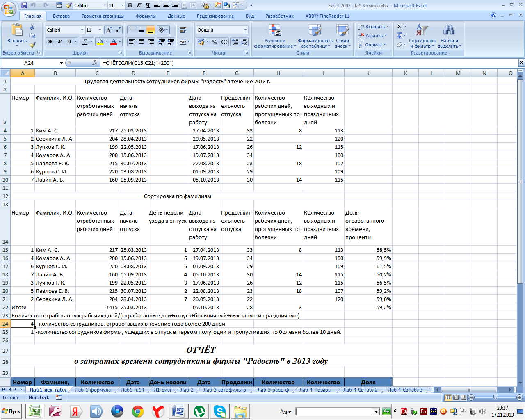Screen dimensions: 525x420
Task: Open the Общий number format dropdown
Action: 245,30
